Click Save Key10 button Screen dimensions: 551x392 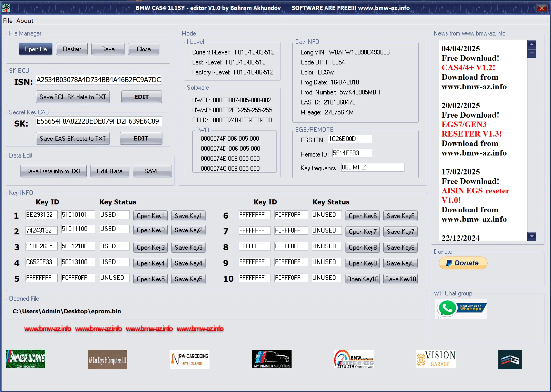coord(400,279)
